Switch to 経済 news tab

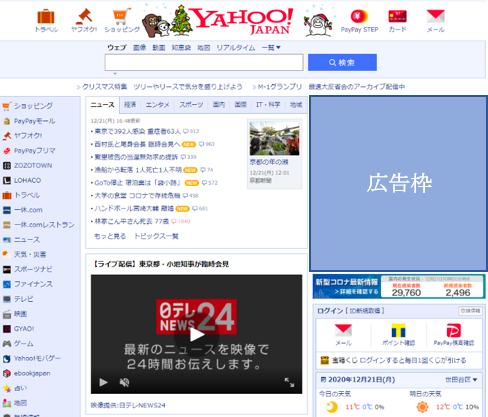130,105
